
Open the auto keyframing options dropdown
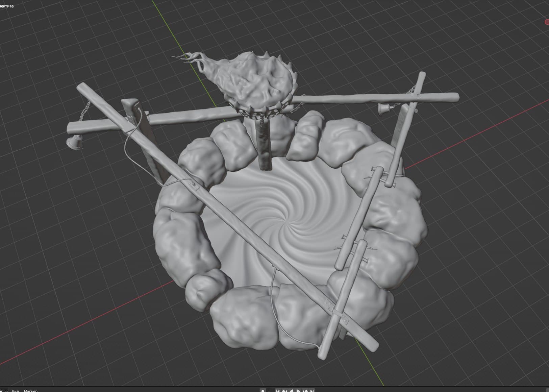coord(269,390)
